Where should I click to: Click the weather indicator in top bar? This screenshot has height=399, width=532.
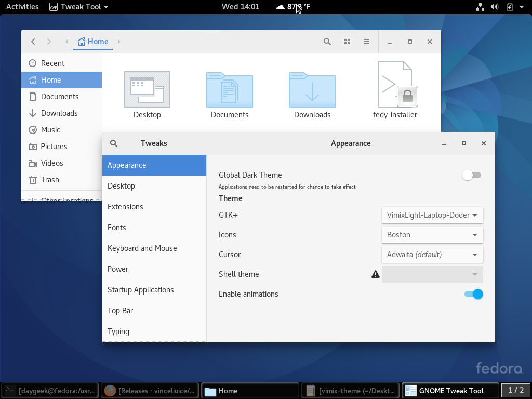pyautogui.click(x=293, y=7)
